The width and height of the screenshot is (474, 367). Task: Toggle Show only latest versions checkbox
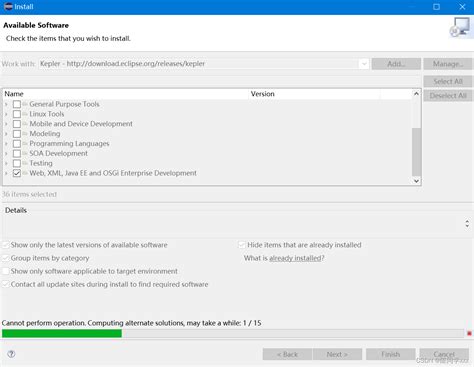tap(6, 245)
